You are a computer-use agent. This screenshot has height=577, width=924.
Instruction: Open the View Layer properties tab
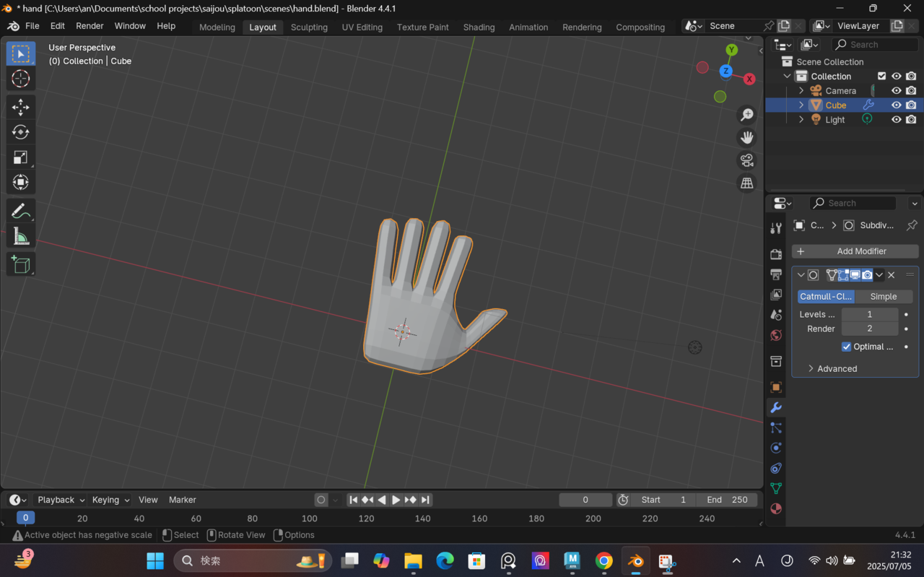pos(776,295)
